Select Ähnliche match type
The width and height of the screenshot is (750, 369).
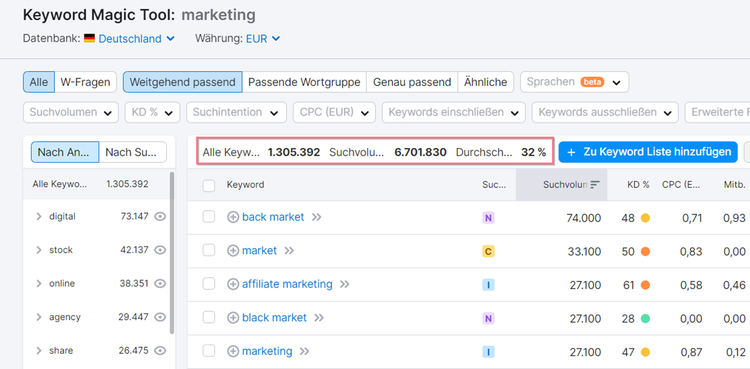coord(485,82)
